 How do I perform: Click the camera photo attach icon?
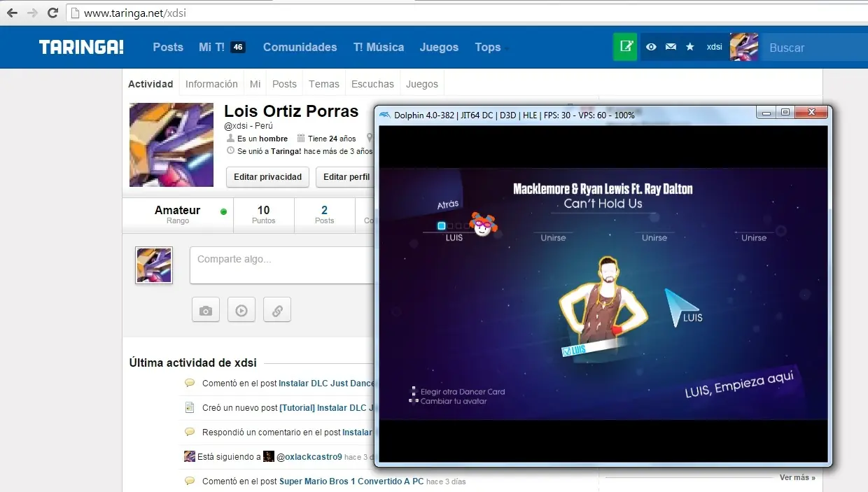click(206, 310)
